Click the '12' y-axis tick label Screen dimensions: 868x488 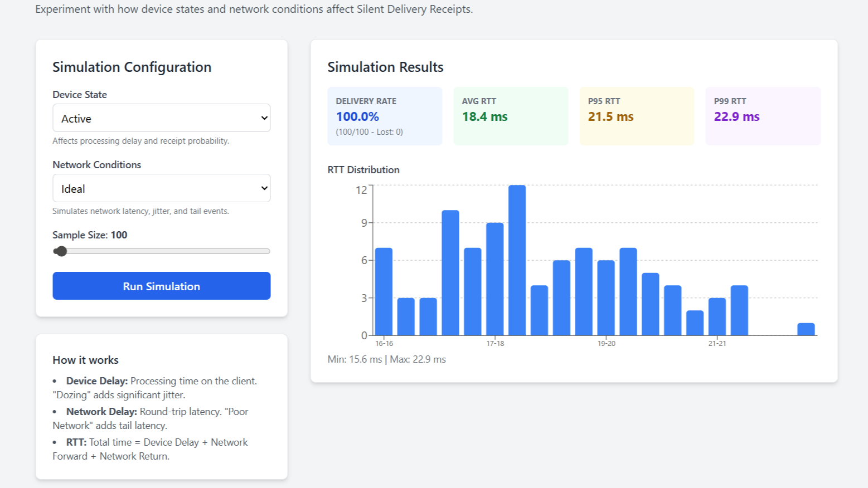pyautogui.click(x=361, y=190)
